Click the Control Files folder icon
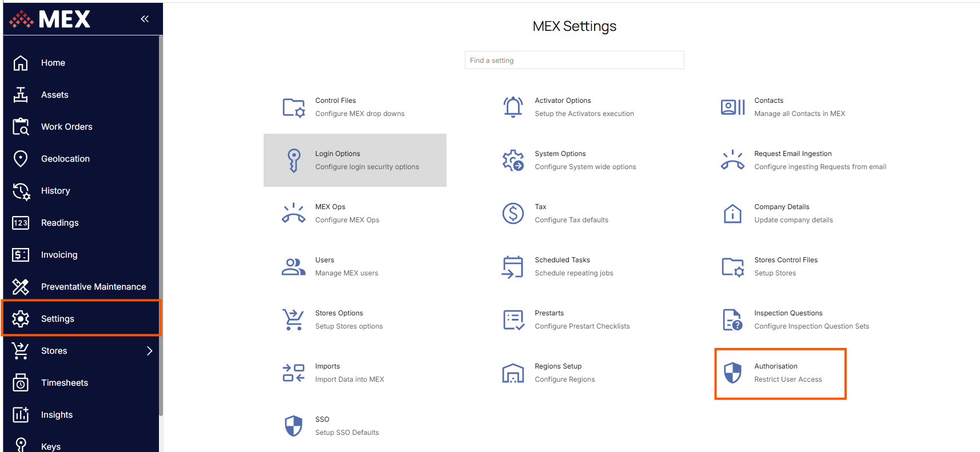The image size is (980, 452). pos(293,107)
